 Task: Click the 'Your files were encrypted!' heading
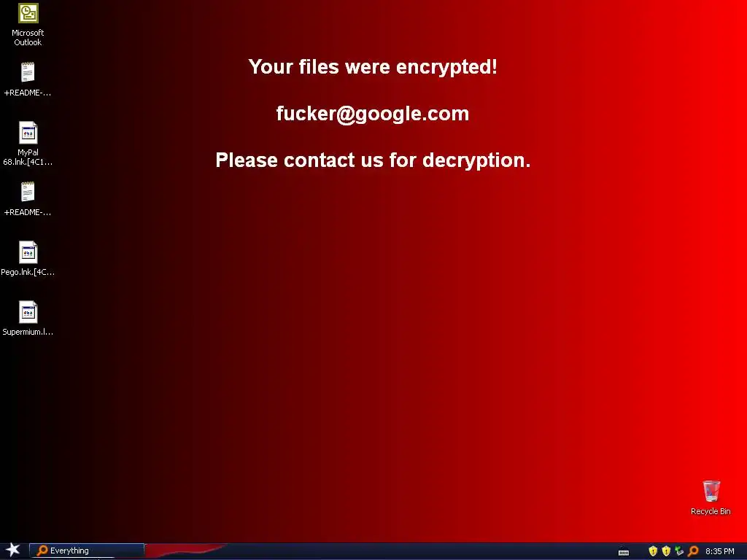(x=373, y=66)
